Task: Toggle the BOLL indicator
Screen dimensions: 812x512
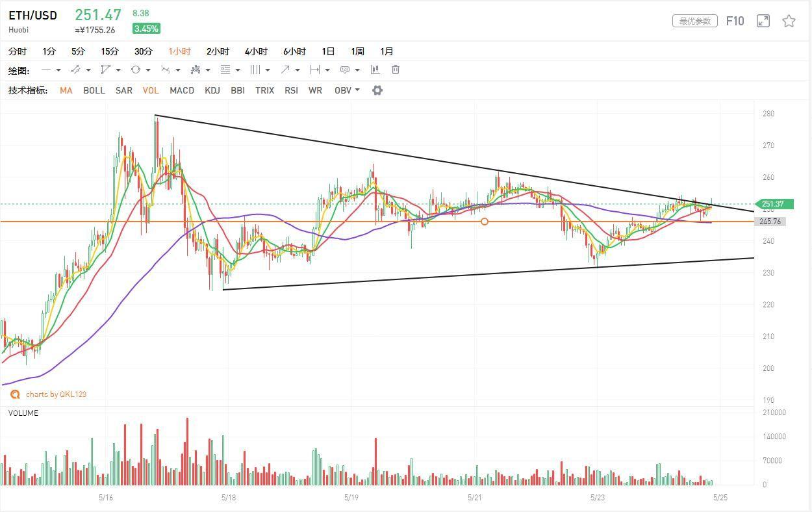Action: coord(94,90)
